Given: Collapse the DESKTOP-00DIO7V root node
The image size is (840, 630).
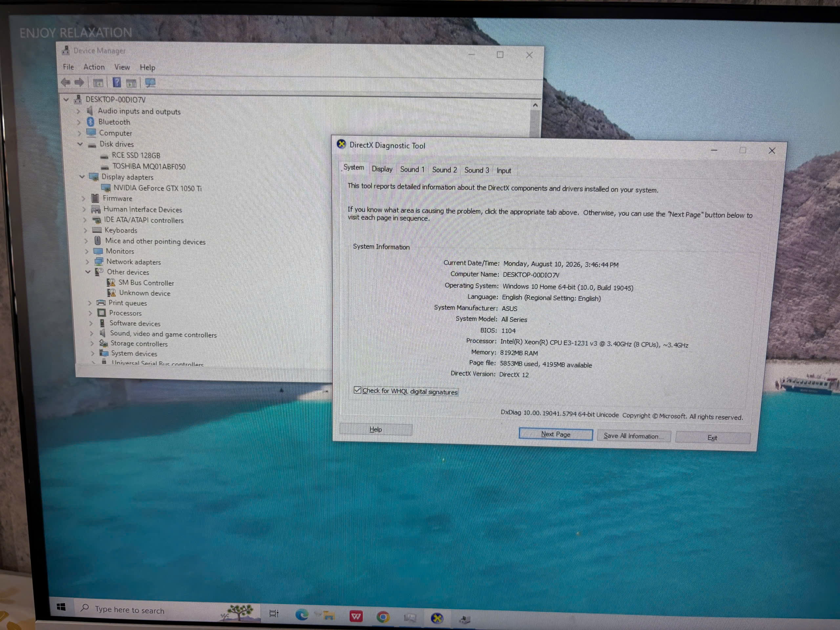Looking at the screenshot, I should pos(66,99).
